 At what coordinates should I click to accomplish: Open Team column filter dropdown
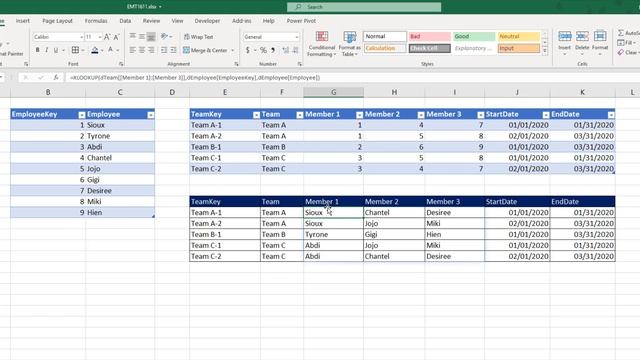tap(300, 115)
